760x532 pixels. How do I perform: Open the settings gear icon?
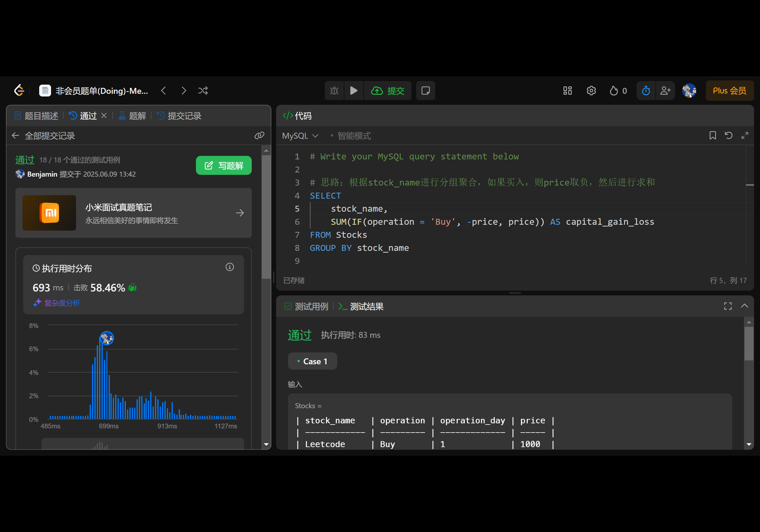(x=591, y=91)
